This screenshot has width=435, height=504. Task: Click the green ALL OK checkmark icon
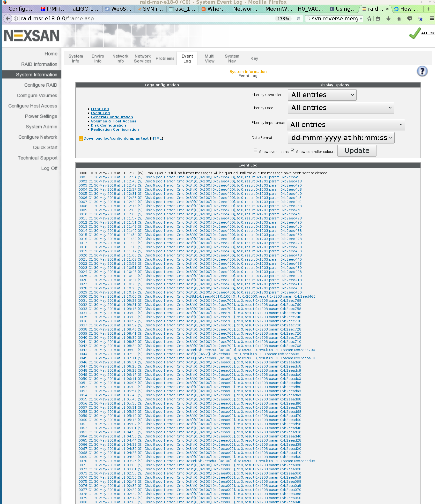point(415,33)
